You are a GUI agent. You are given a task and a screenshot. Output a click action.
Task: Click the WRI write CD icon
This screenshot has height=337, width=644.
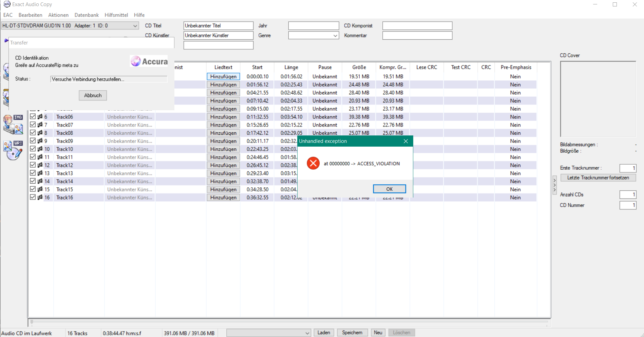(13, 150)
